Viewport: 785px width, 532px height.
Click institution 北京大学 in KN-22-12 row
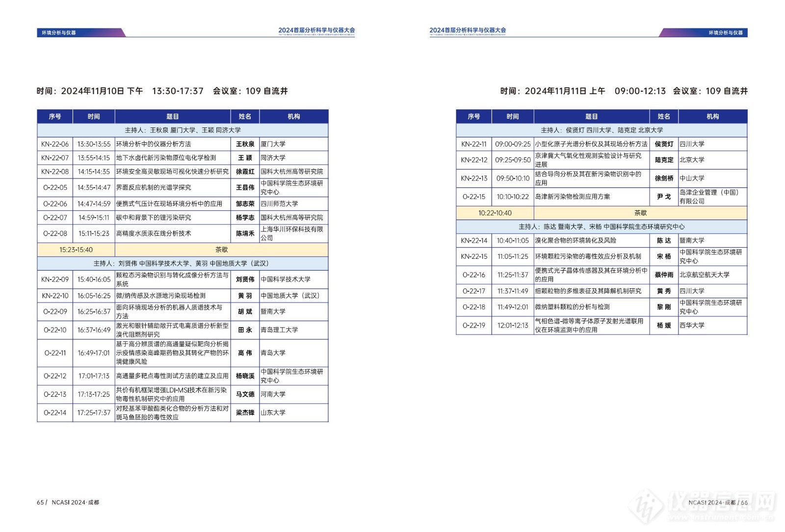click(692, 160)
